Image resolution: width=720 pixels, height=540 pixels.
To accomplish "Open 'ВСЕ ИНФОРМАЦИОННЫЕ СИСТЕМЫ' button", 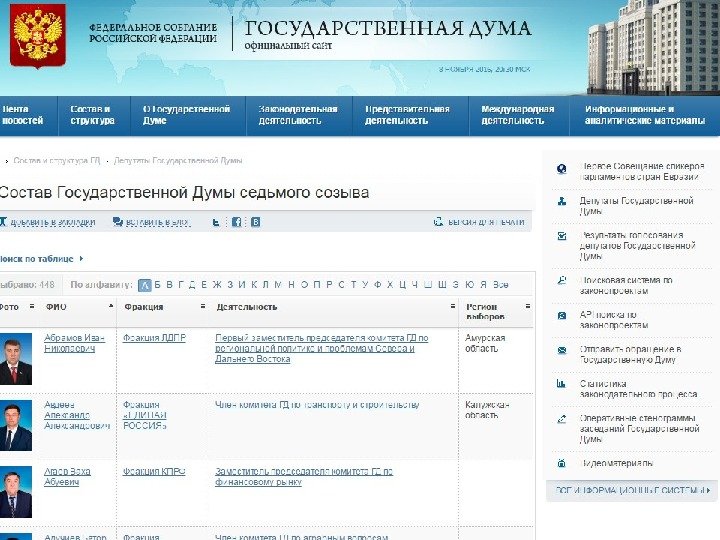I will (632, 490).
